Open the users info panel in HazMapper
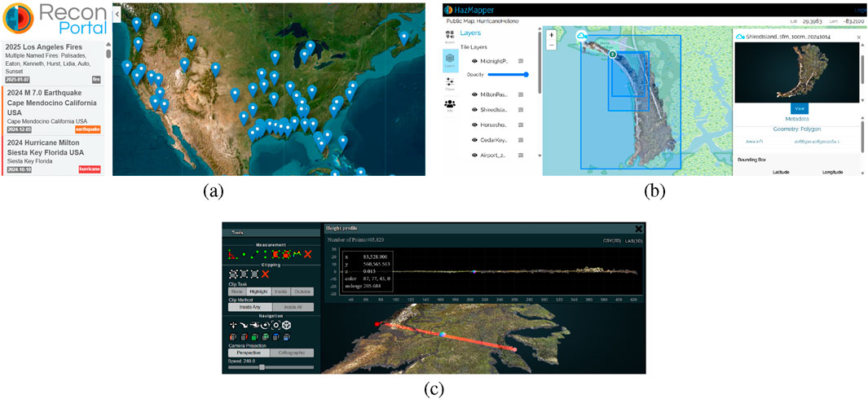 [x=450, y=105]
